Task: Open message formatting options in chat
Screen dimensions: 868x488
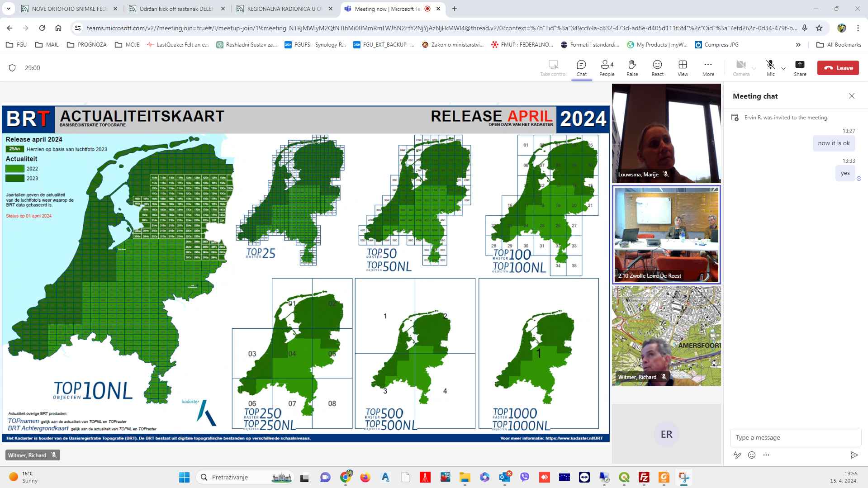Action: click(737, 455)
